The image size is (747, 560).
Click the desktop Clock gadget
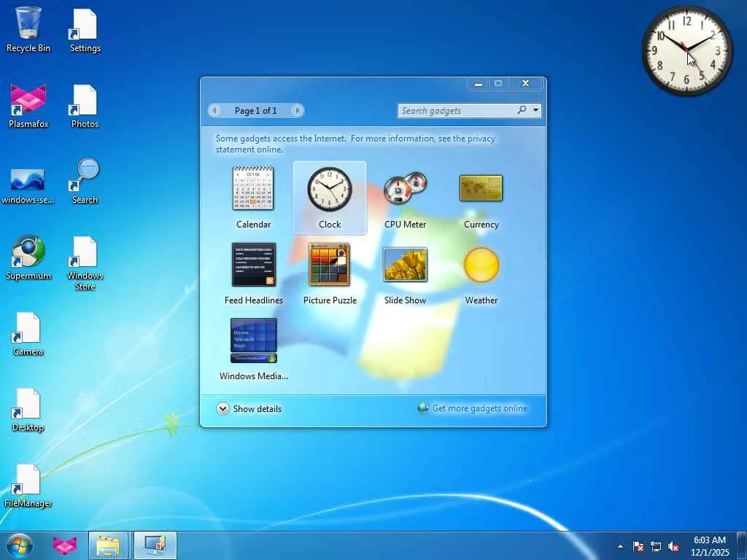(686, 50)
